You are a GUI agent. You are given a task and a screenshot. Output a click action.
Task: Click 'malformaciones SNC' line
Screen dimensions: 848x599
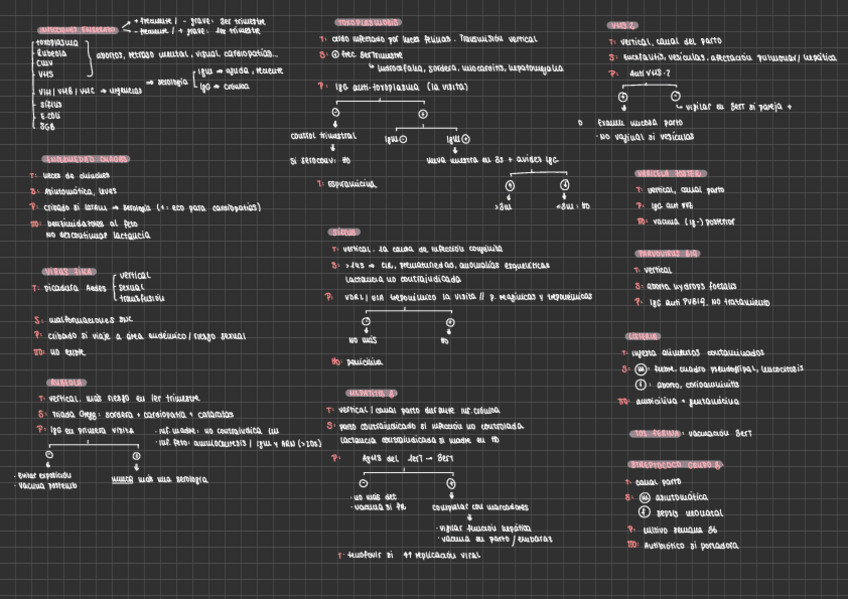[x=90, y=320]
